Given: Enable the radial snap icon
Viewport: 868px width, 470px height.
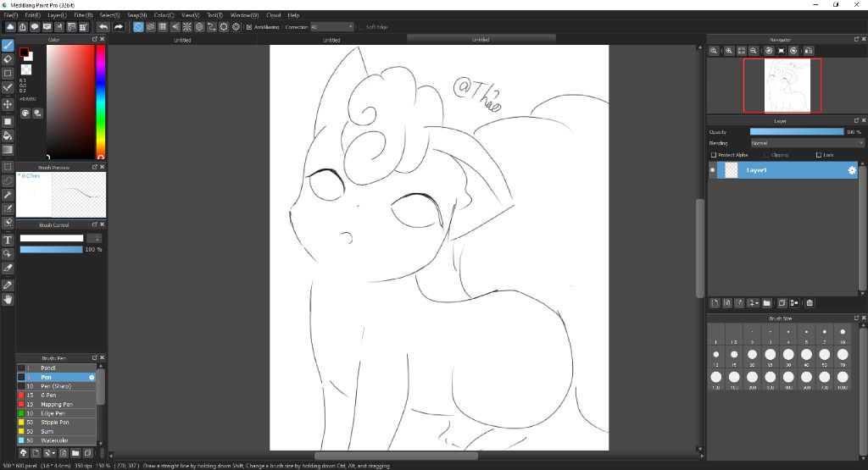Looking at the screenshot, I should (187, 26).
